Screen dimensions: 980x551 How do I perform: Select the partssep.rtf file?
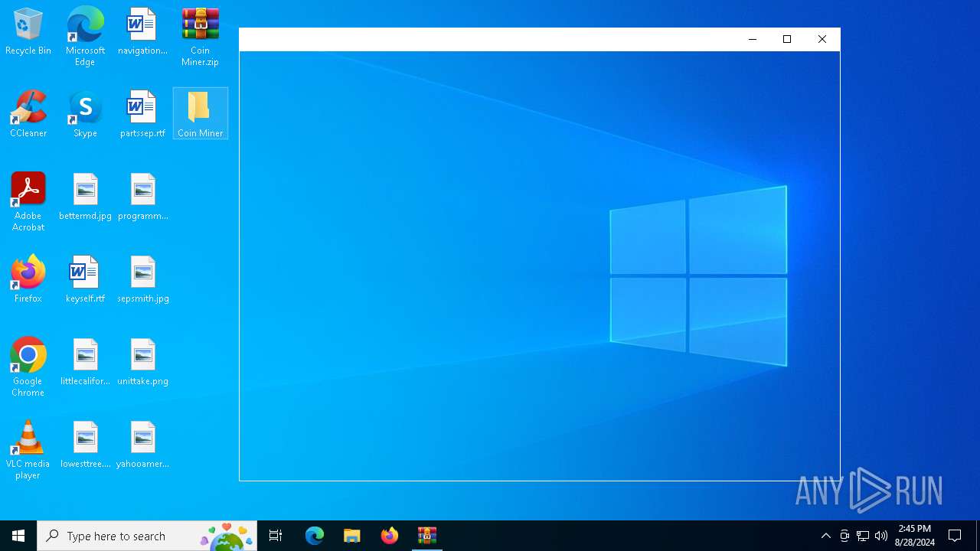click(142, 114)
